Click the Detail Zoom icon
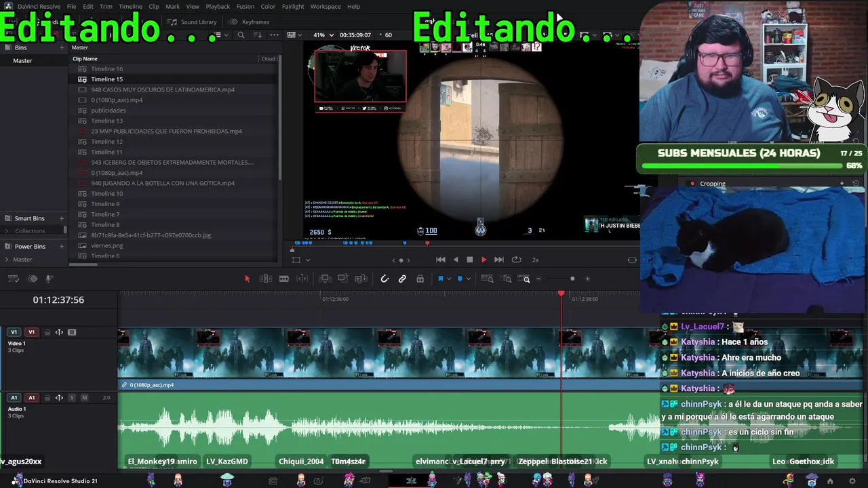 click(507, 279)
